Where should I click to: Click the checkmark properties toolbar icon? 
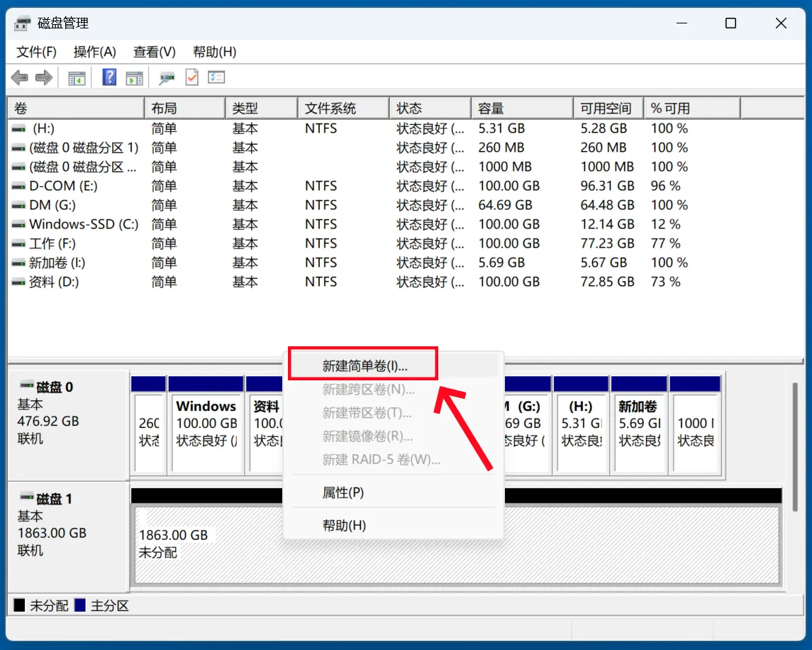[x=192, y=77]
